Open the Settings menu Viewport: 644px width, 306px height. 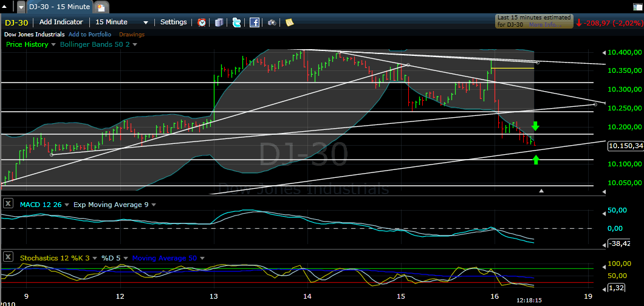[x=173, y=22]
